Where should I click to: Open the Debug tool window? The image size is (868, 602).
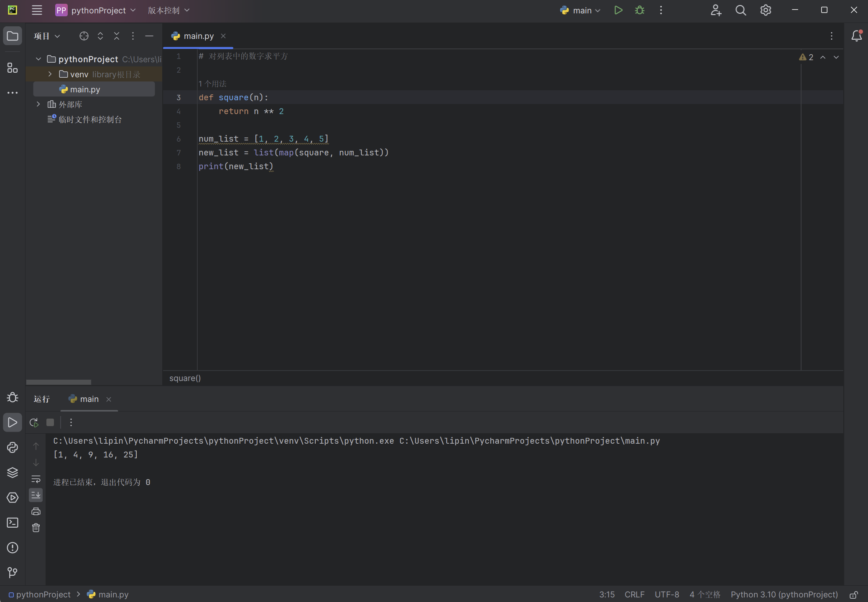pyautogui.click(x=13, y=397)
